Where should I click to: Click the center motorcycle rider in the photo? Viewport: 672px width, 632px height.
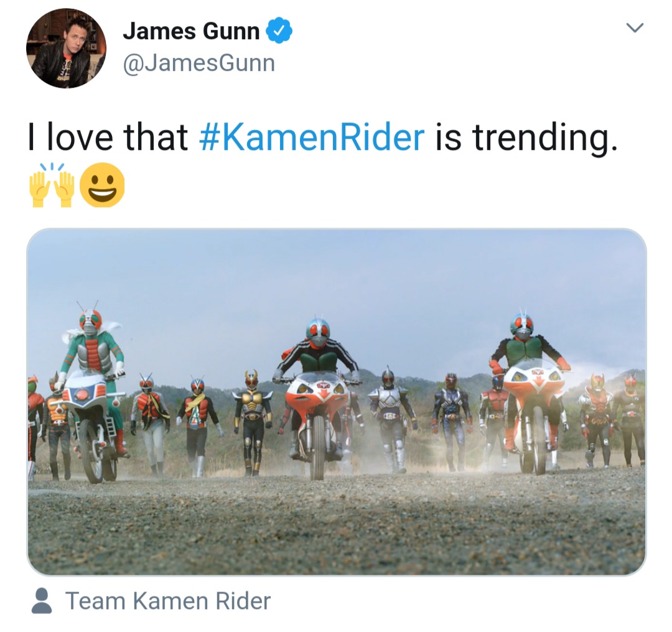[317, 399]
